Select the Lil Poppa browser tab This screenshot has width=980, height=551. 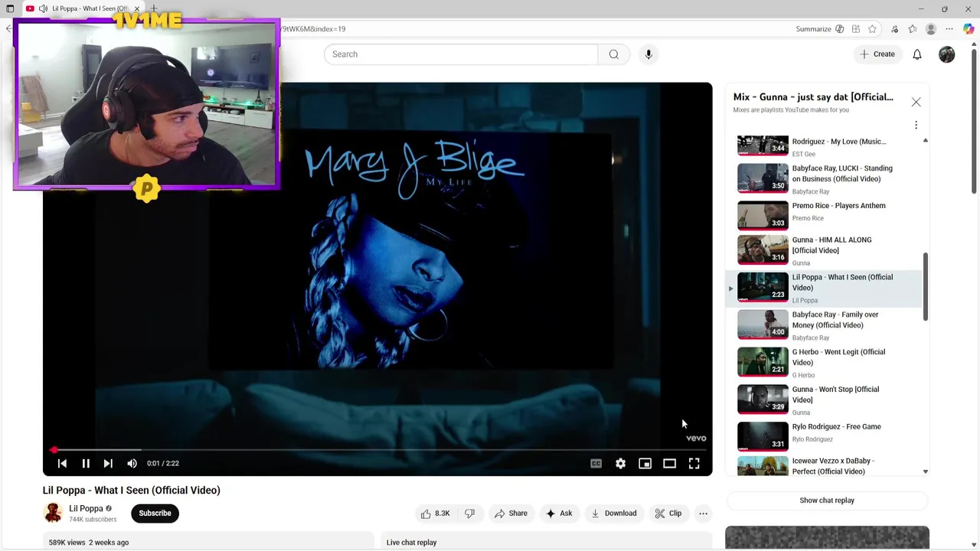tap(83, 8)
